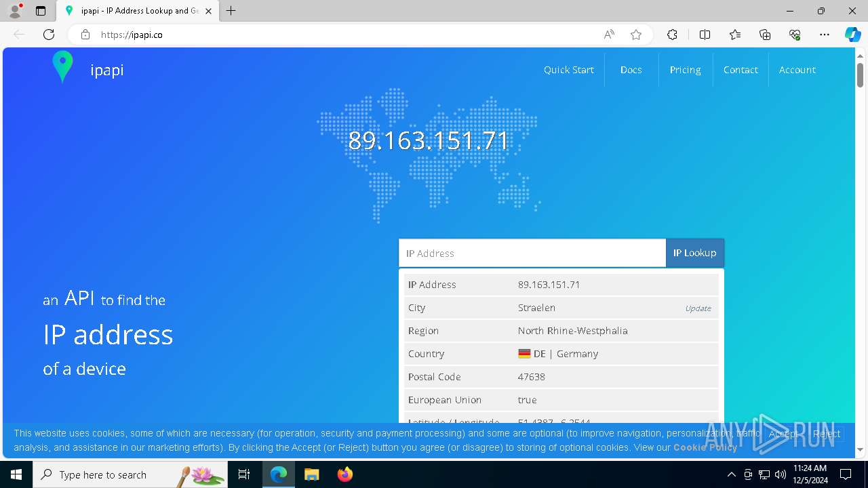Viewport: 868px width, 488px height.
Task: View site information lock icon
Action: tap(85, 35)
